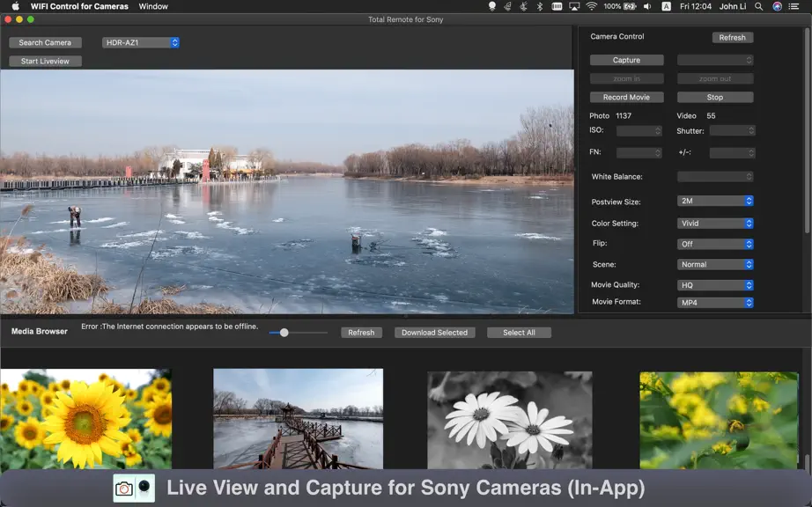
Task: Click Start Liveview button
Action: [x=45, y=61]
